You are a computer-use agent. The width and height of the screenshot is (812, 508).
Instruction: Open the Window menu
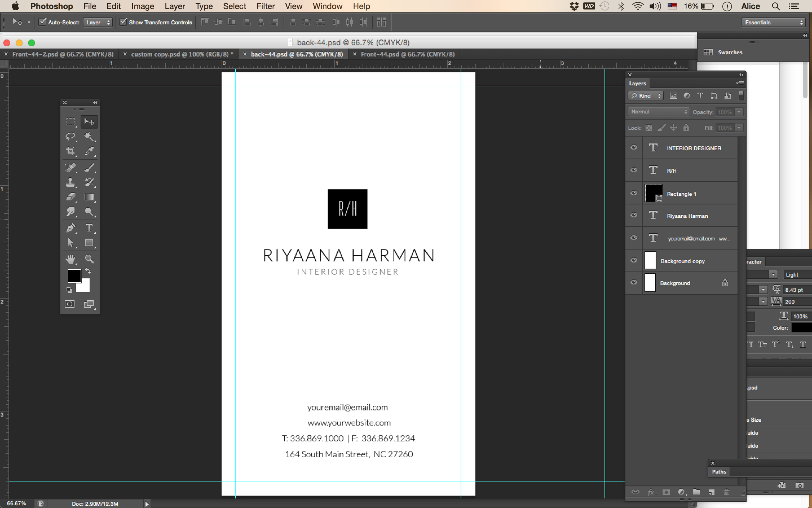tap(327, 6)
